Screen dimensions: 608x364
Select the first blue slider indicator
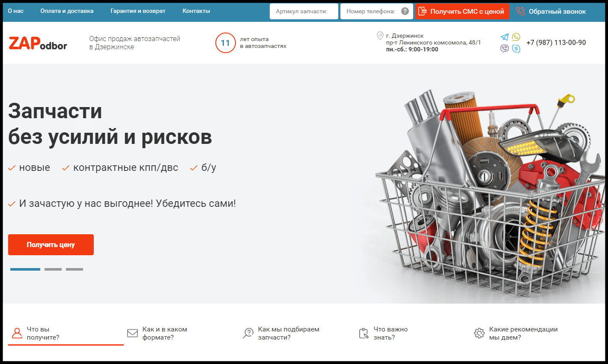25,269
